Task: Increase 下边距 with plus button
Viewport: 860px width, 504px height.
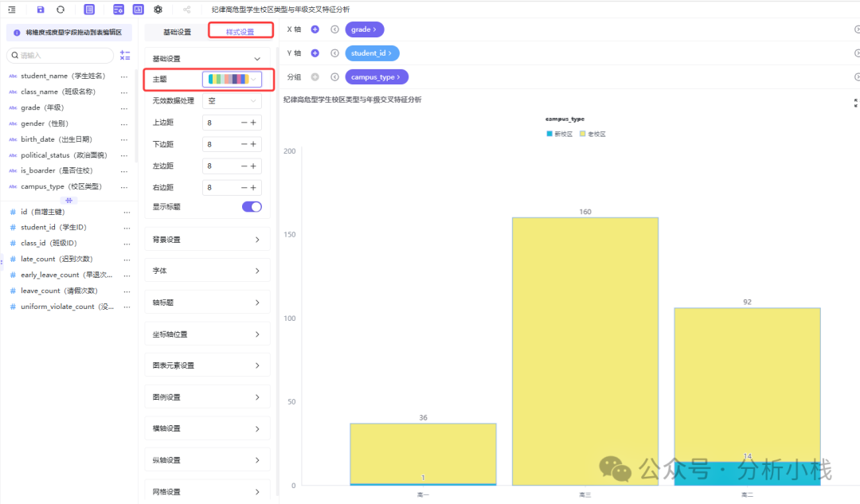Action: point(253,144)
